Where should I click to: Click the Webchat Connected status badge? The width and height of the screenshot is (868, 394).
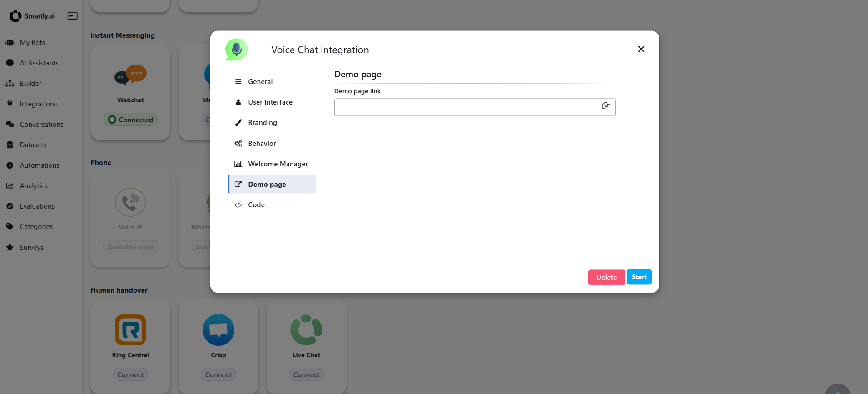tap(130, 120)
